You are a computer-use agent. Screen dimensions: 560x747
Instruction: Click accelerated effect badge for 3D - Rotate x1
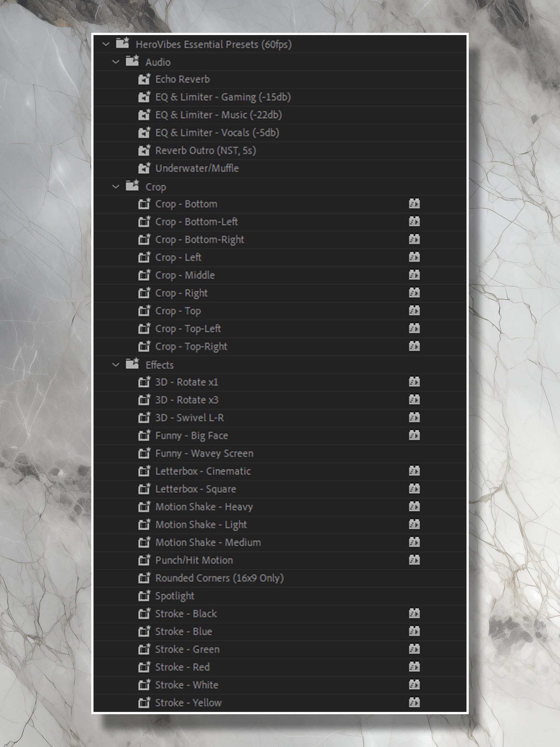coord(414,382)
